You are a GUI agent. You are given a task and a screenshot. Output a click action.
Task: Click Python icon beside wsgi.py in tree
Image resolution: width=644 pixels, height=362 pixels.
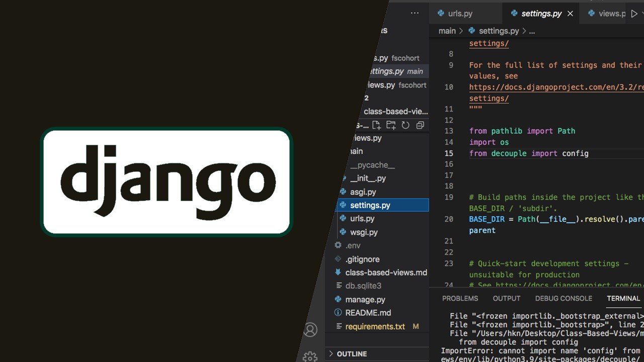pos(343,232)
